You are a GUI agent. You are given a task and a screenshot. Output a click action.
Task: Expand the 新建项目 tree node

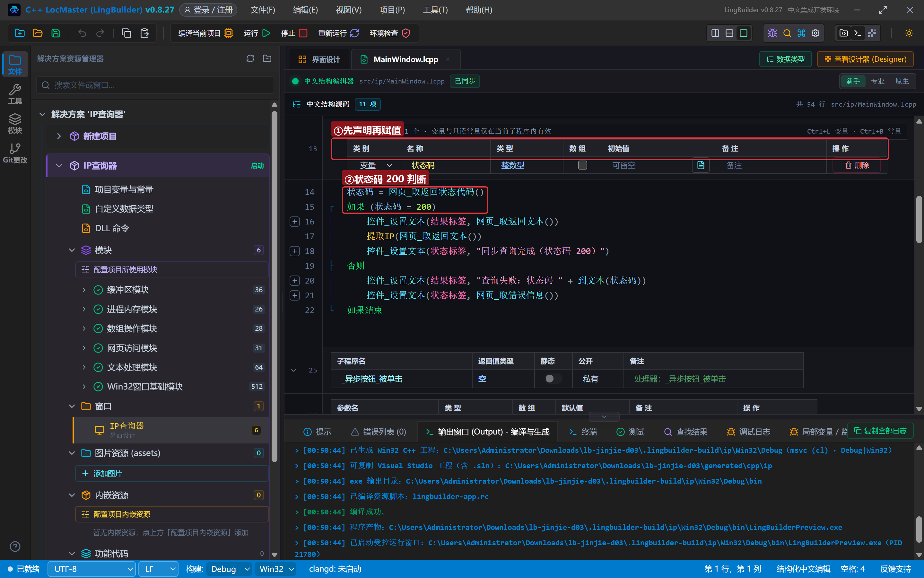[59, 136]
